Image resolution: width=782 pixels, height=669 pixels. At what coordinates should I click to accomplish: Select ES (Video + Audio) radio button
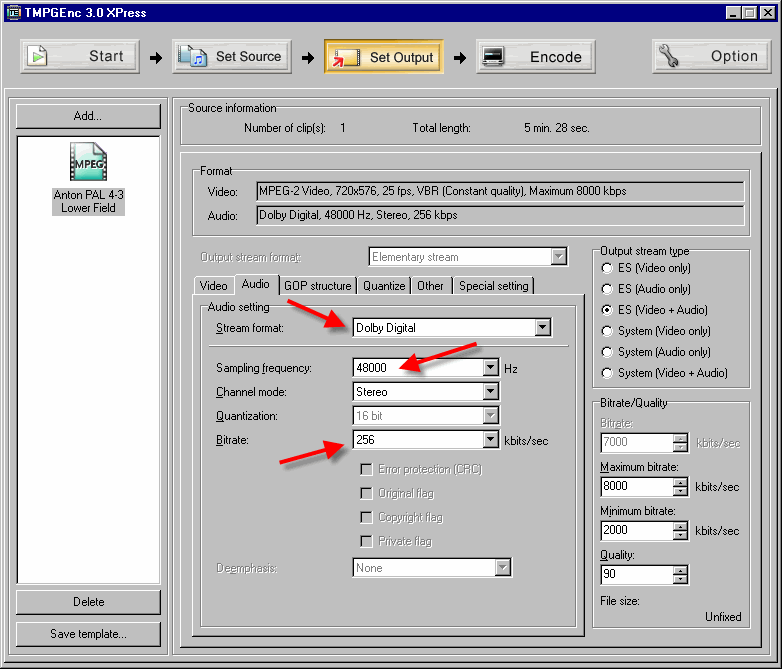click(x=606, y=310)
